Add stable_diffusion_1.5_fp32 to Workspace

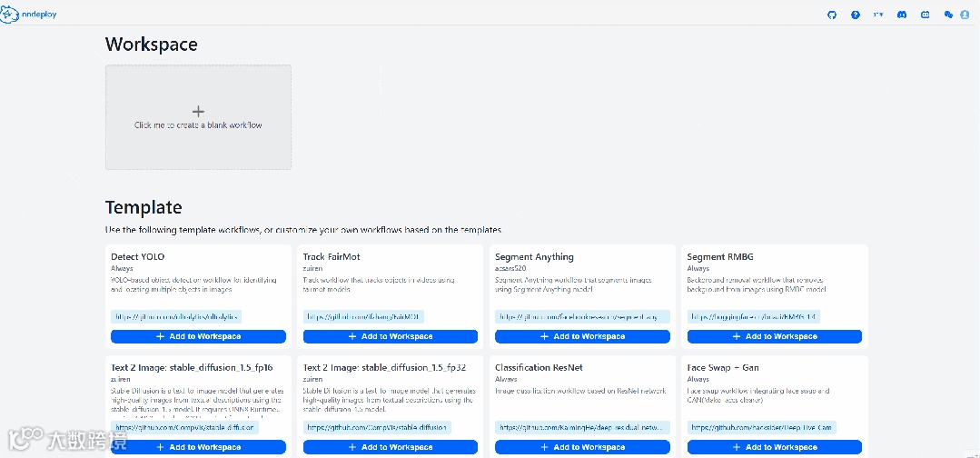(390, 447)
